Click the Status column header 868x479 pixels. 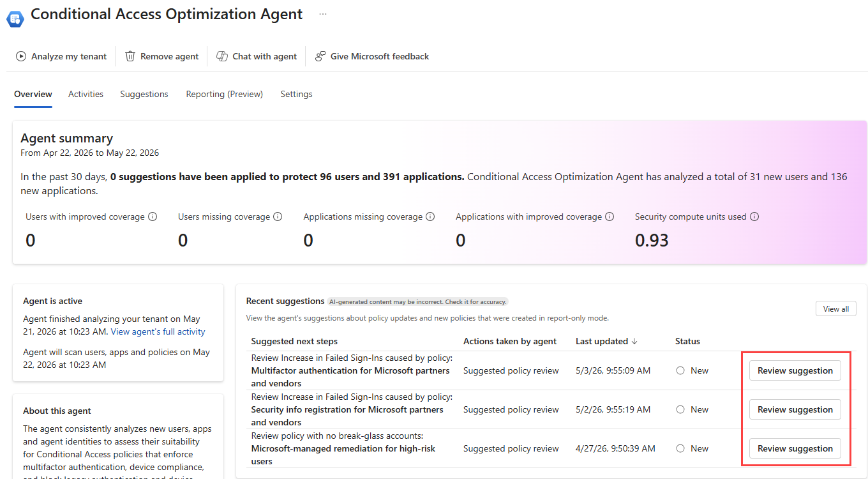point(687,342)
